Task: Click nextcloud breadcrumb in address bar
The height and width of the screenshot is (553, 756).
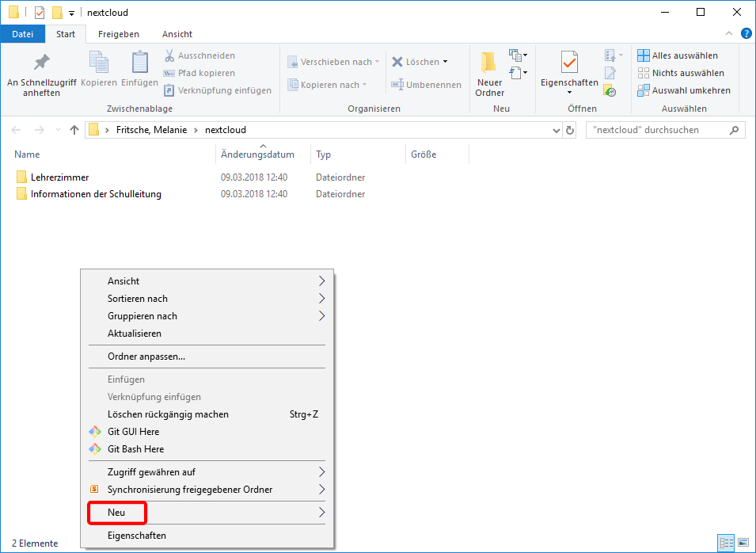Action: click(226, 130)
